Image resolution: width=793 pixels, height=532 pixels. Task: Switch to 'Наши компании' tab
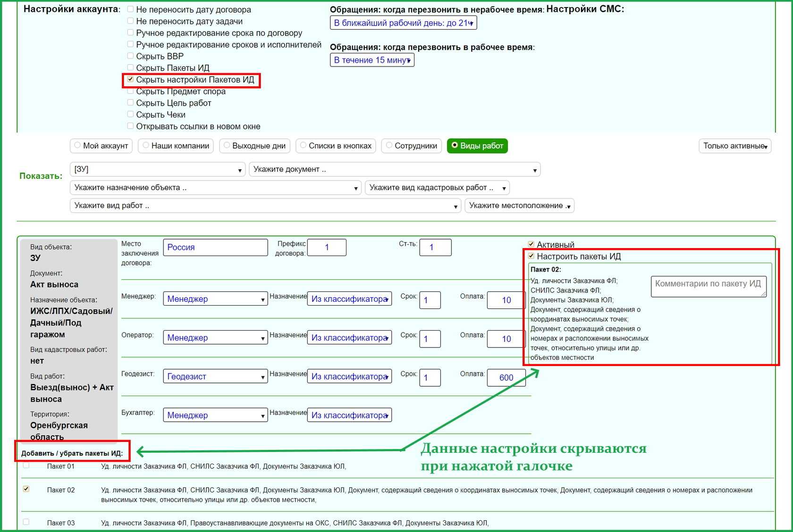(x=176, y=146)
